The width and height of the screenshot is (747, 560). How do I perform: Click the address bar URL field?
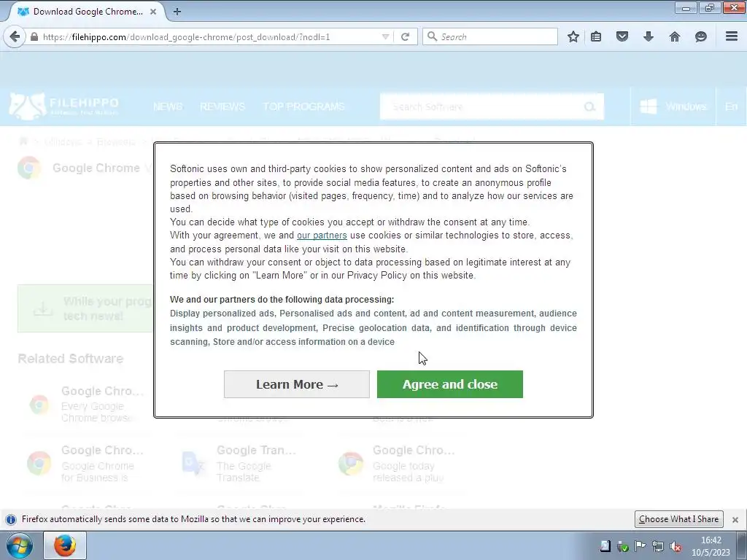coord(209,36)
